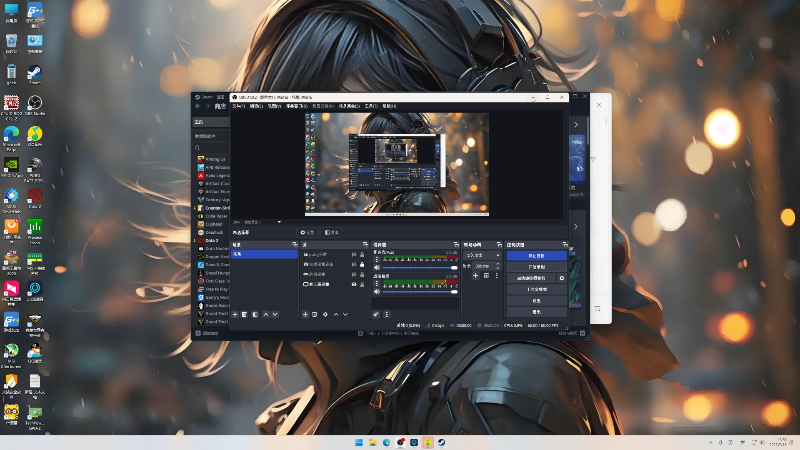Open Desktop Audio channel three-dot menu
This screenshot has width=800, height=450.
click(377, 284)
